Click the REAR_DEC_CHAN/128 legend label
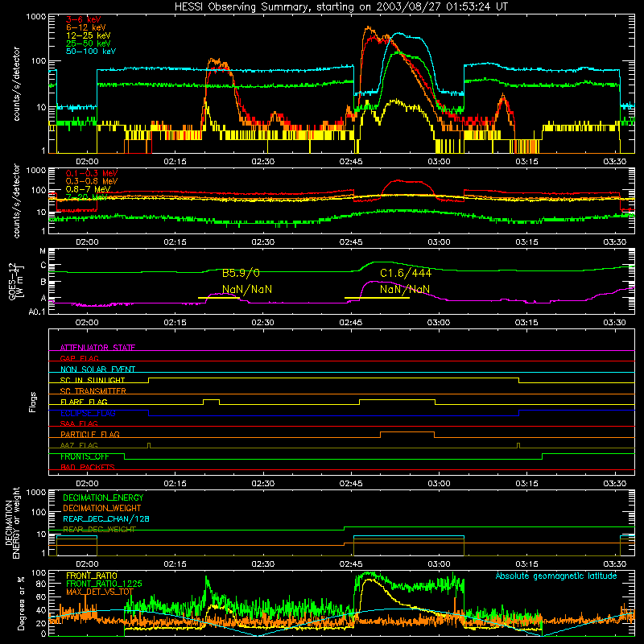Image resolution: width=644 pixels, height=644 pixels. [x=106, y=518]
